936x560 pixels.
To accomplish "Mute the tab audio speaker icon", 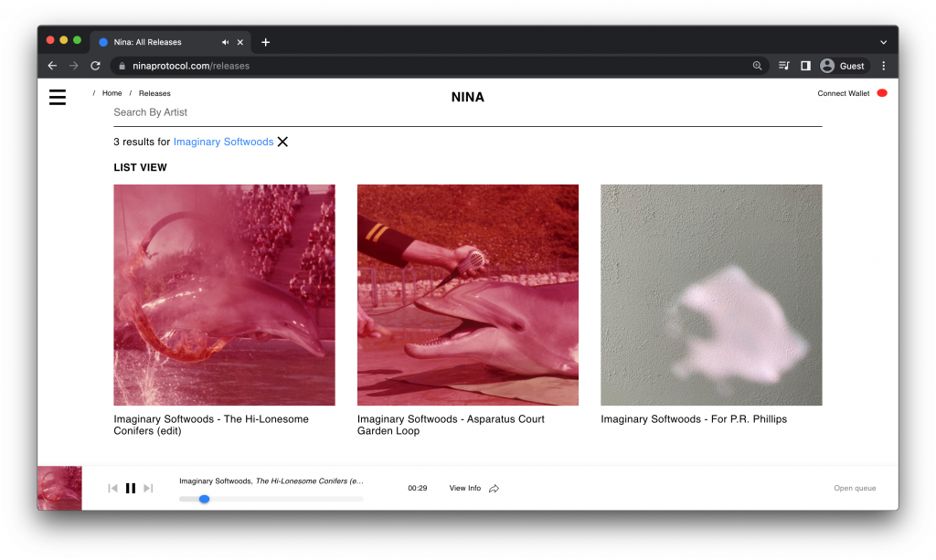I will pos(225,42).
